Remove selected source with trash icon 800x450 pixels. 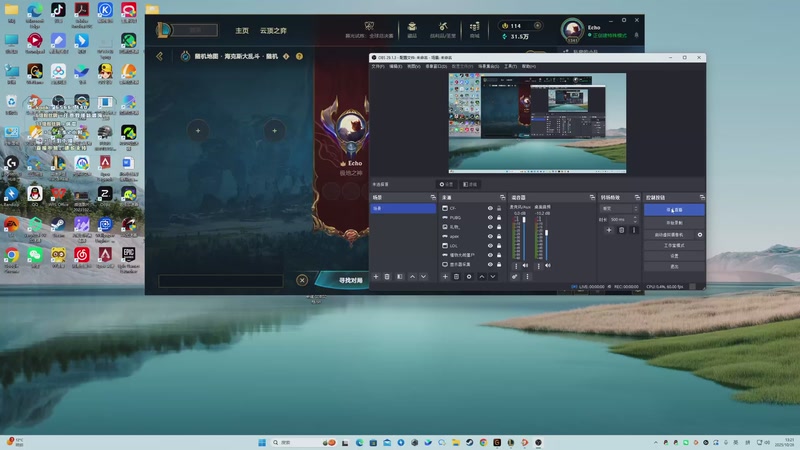[457, 277]
